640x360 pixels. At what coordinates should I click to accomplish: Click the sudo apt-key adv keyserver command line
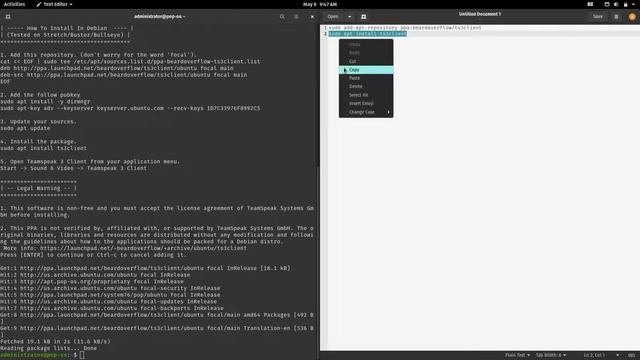click(x=130, y=108)
